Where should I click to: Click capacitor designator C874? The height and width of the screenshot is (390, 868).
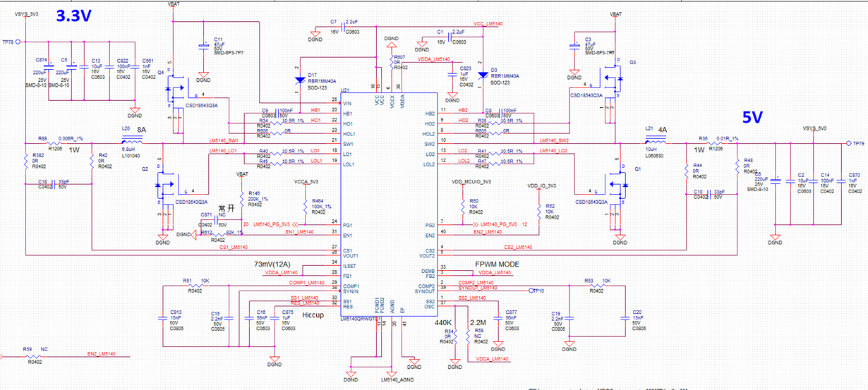pyautogui.click(x=41, y=60)
